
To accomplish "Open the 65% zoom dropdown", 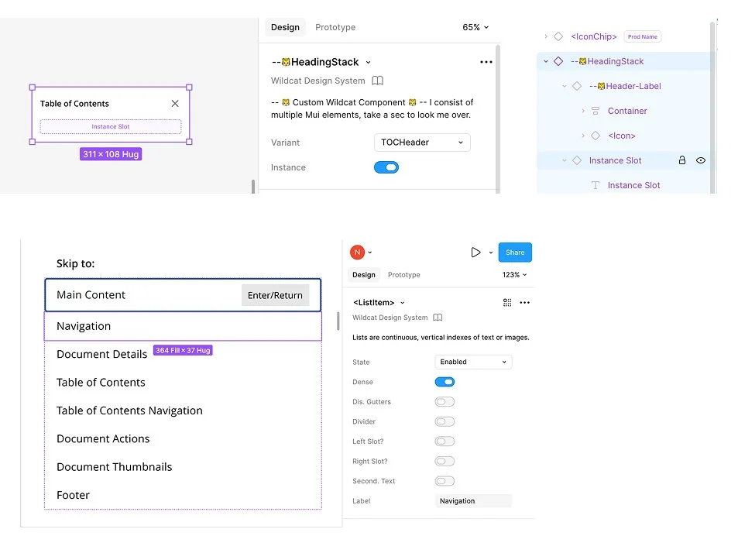I will click(x=475, y=27).
